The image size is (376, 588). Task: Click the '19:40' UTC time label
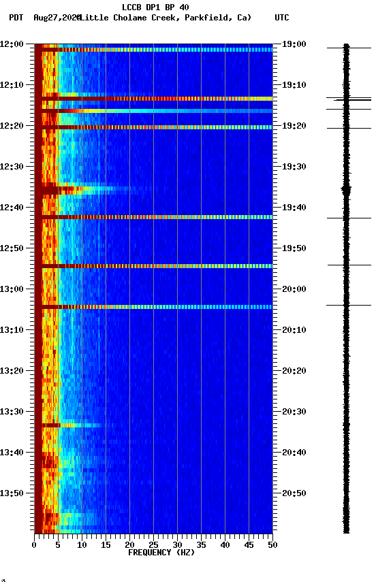pos(294,208)
